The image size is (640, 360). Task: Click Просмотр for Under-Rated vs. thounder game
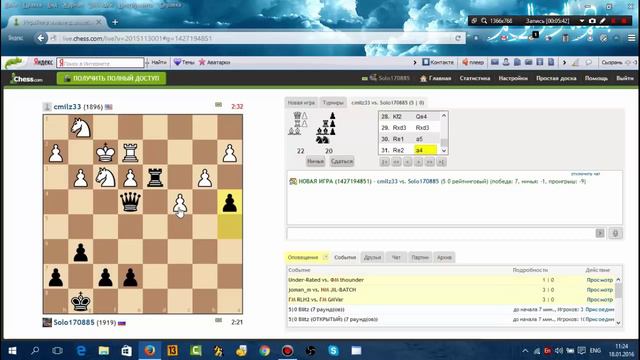(x=600, y=280)
